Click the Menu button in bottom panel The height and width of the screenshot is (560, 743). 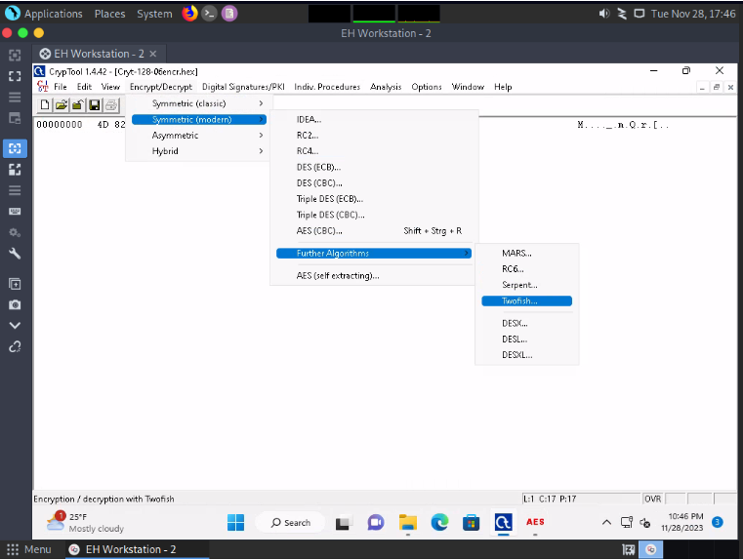[30, 549]
